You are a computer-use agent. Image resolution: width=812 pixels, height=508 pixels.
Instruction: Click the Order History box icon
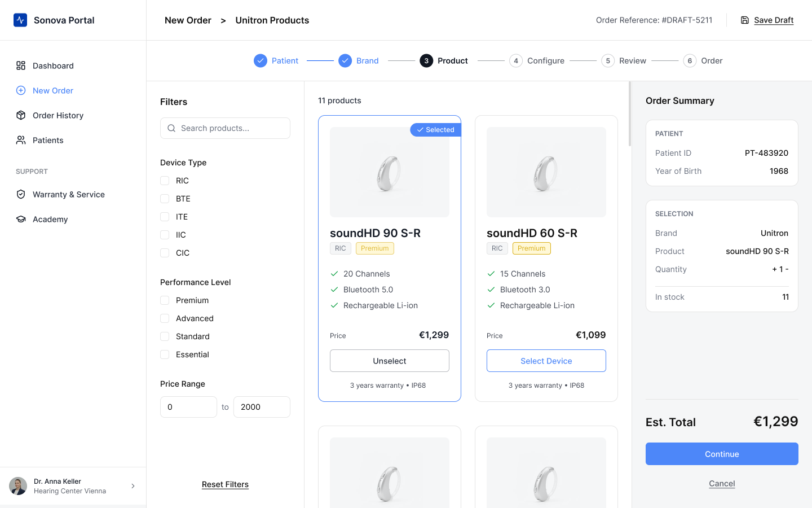point(21,115)
